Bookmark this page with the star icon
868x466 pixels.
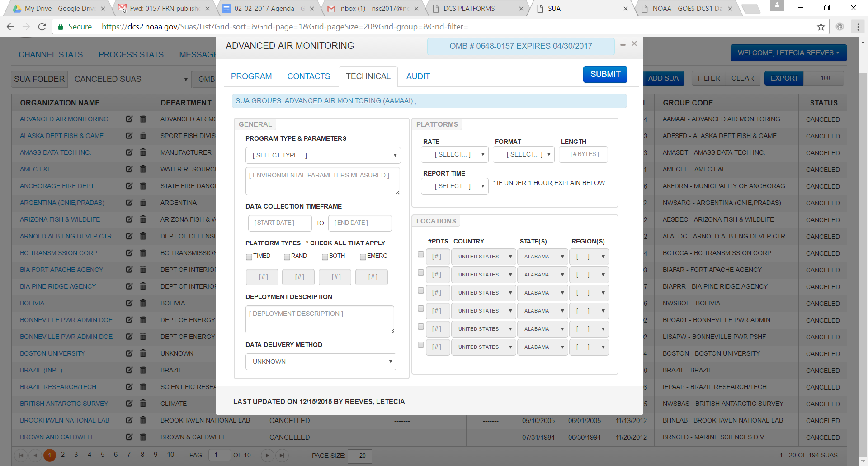(x=821, y=27)
